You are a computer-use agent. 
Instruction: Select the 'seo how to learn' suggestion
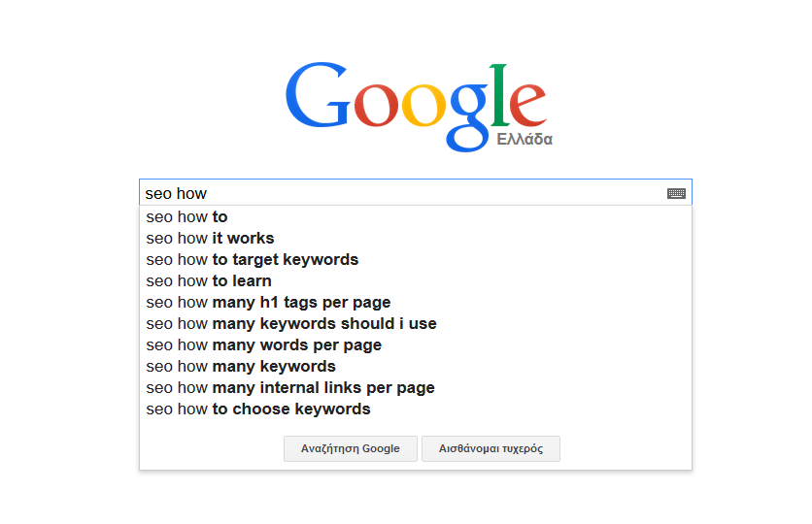tap(416, 280)
